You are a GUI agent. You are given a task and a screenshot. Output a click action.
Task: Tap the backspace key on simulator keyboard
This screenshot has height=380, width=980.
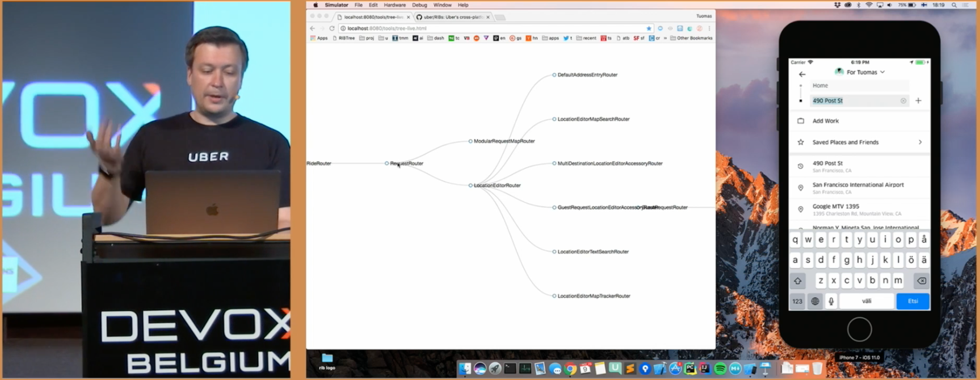pyautogui.click(x=922, y=281)
